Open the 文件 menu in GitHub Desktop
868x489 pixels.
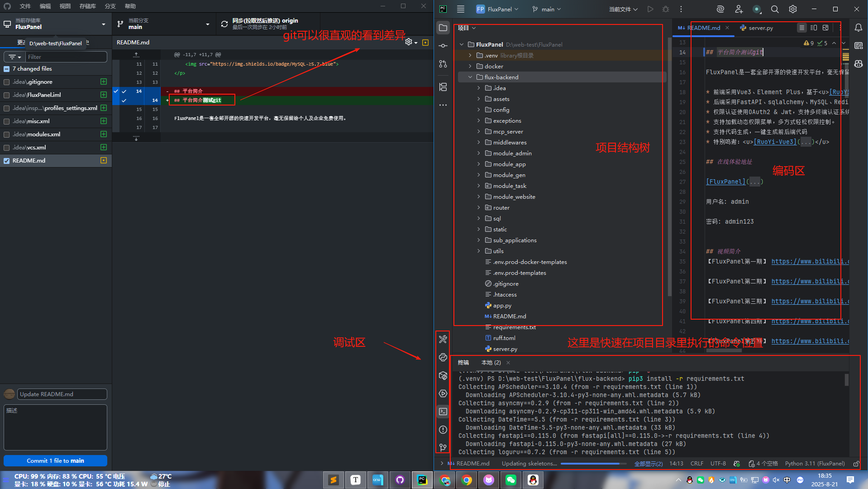(x=25, y=6)
